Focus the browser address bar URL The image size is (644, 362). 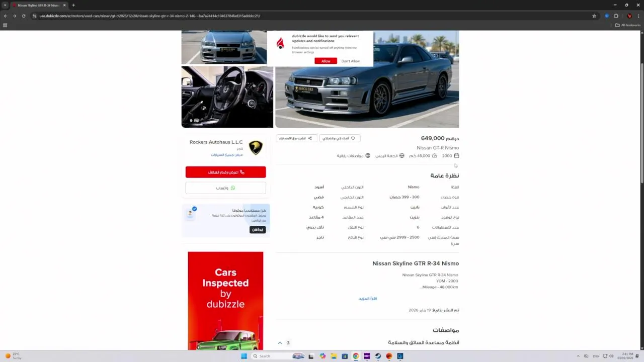(x=150, y=16)
